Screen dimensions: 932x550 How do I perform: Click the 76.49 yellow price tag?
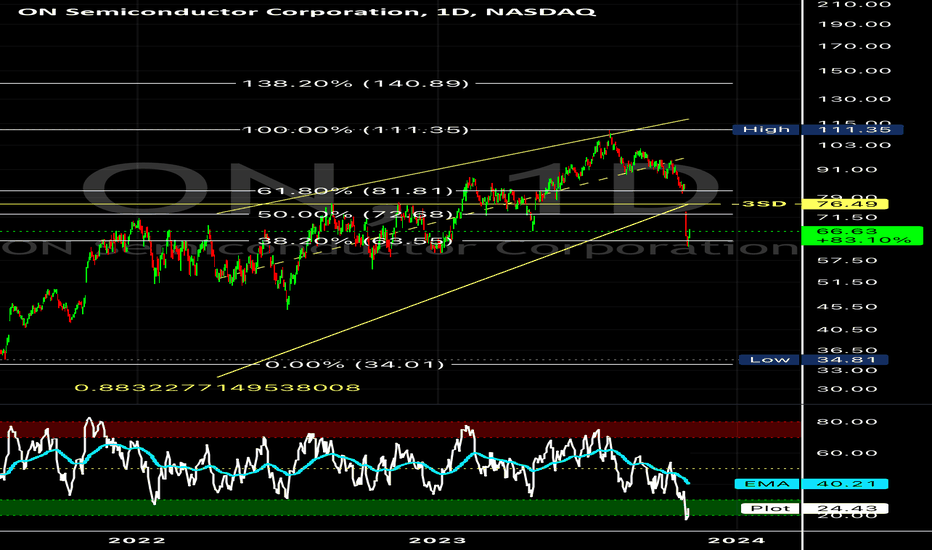(x=845, y=204)
